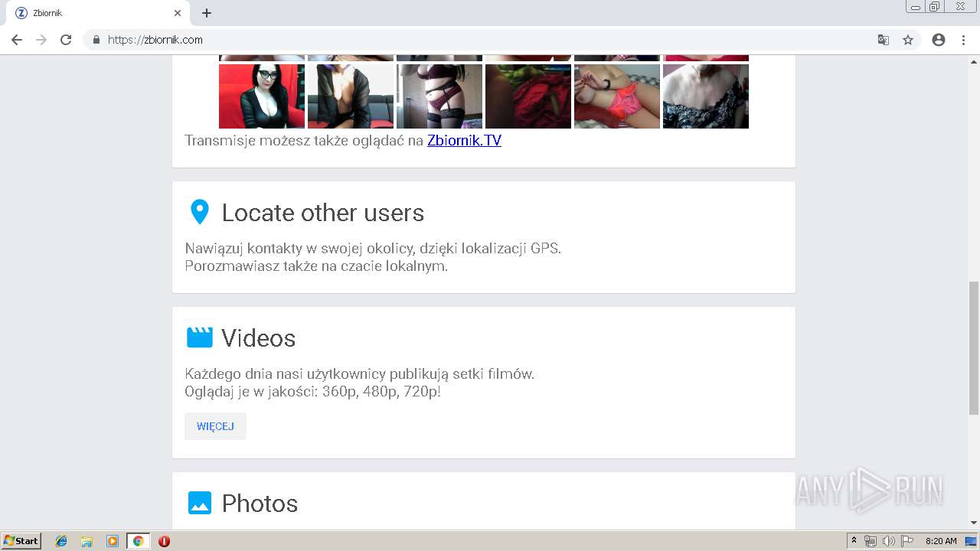This screenshot has width=980, height=551.
Task: Close the Zbiornik tab
Action: pos(178,13)
